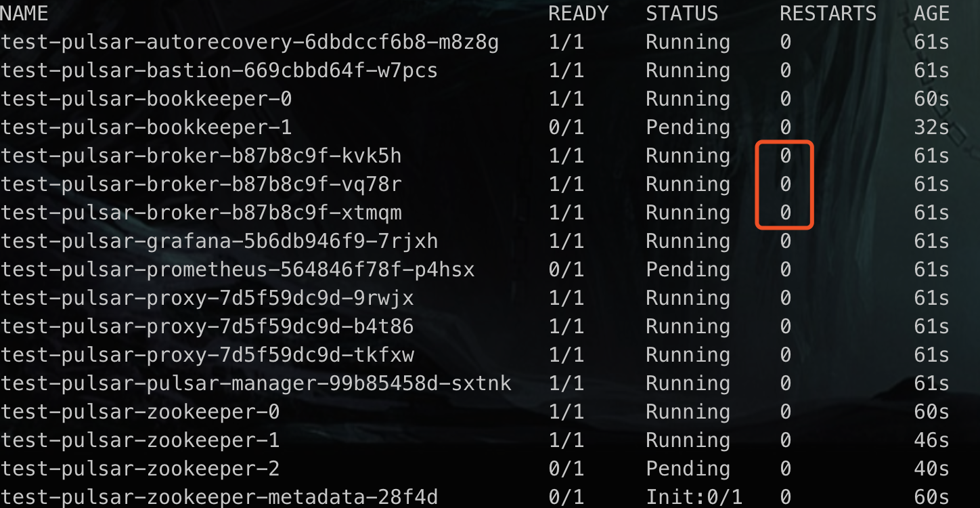Click Running status of grafana row
Screen dimensions: 980x508
pyautogui.click(x=688, y=242)
